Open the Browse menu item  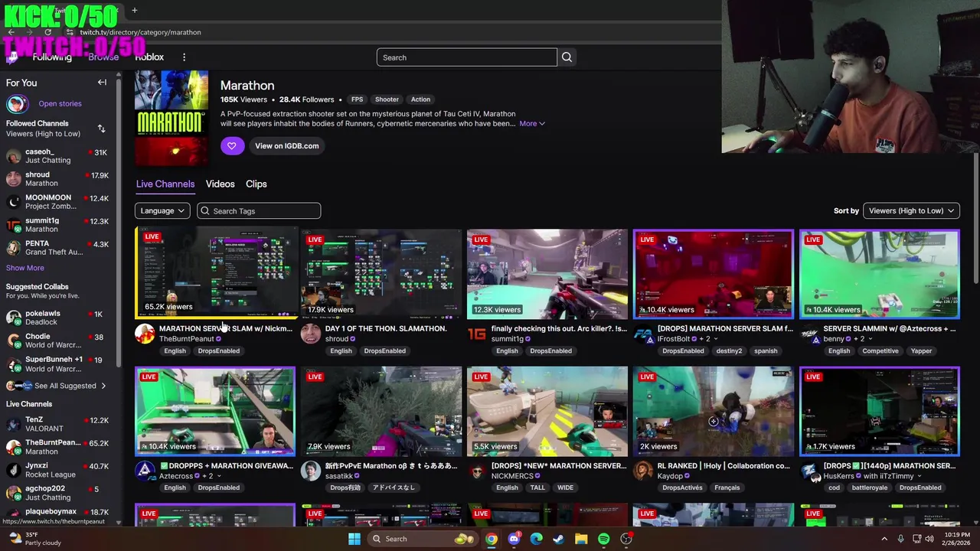[103, 57]
